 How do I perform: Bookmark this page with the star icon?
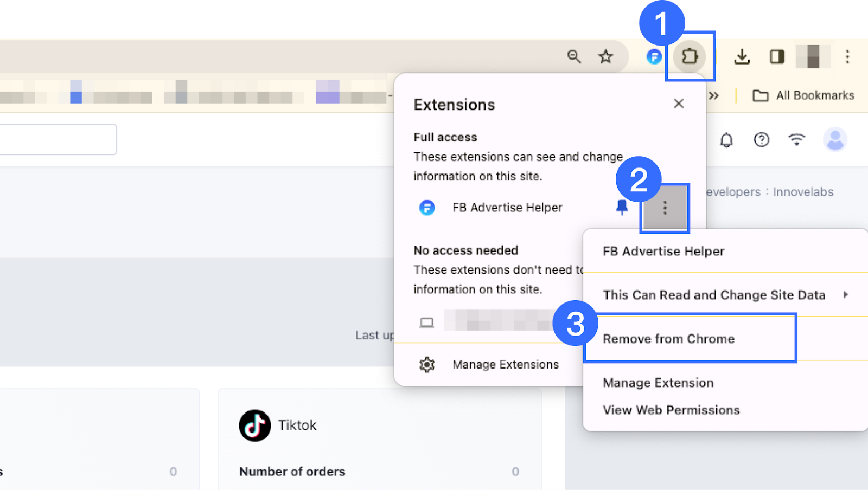tap(605, 56)
